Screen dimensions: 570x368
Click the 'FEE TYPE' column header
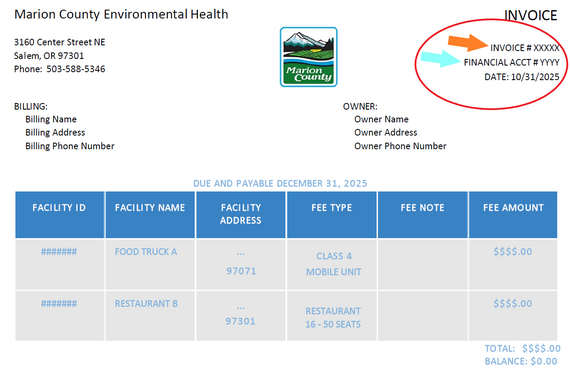[332, 215]
